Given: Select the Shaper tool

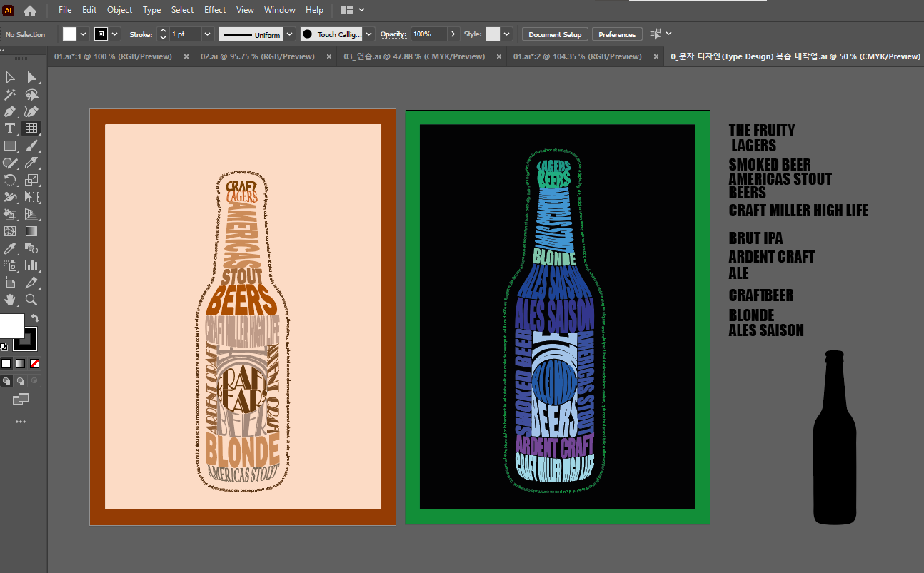Looking at the screenshot, I should coord(10,163).
